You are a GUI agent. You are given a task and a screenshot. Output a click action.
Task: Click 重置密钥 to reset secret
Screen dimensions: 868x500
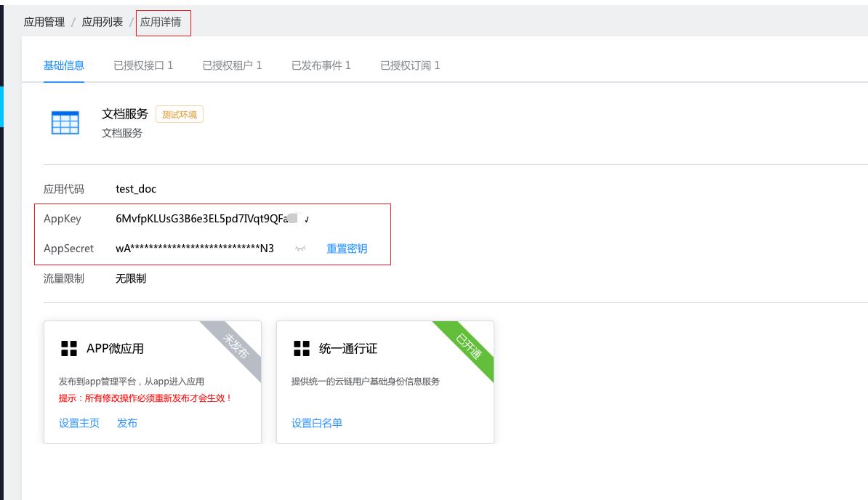(347, 249)
